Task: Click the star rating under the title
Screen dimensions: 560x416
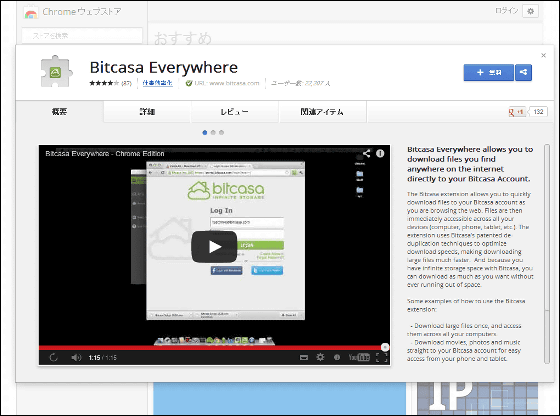Action: click(x=104, y=83)
